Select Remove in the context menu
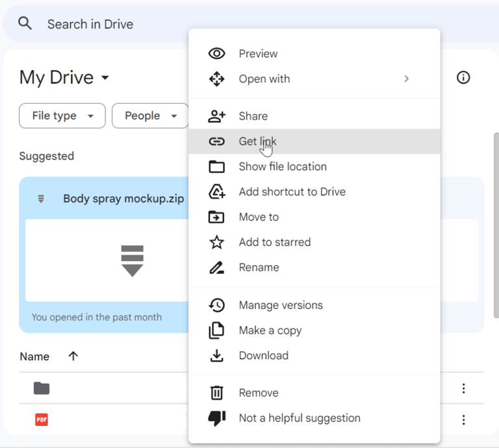 [x=314, y=393]
